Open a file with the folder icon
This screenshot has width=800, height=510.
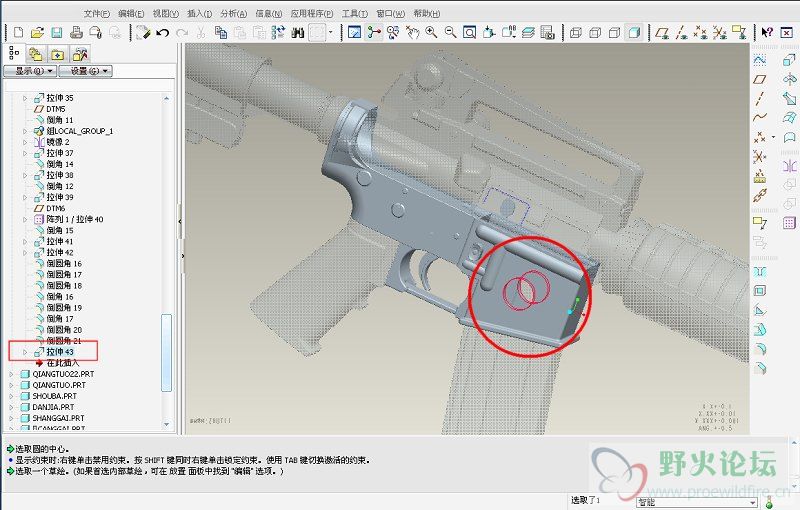(37, 33)
